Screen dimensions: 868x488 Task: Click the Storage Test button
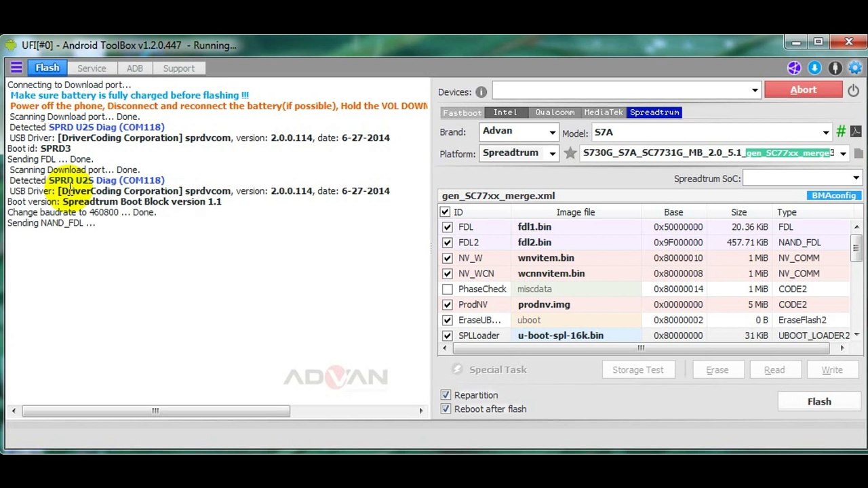(x=638, y=369)
